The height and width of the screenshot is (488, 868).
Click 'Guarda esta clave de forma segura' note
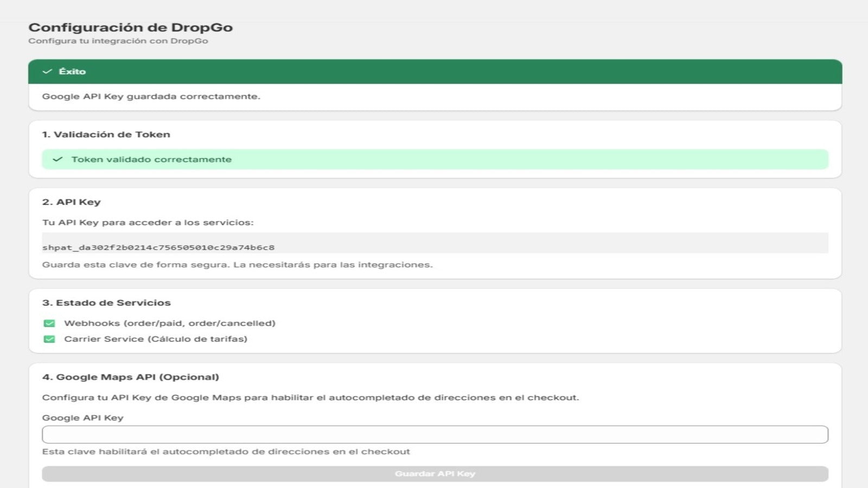[238, 265]
